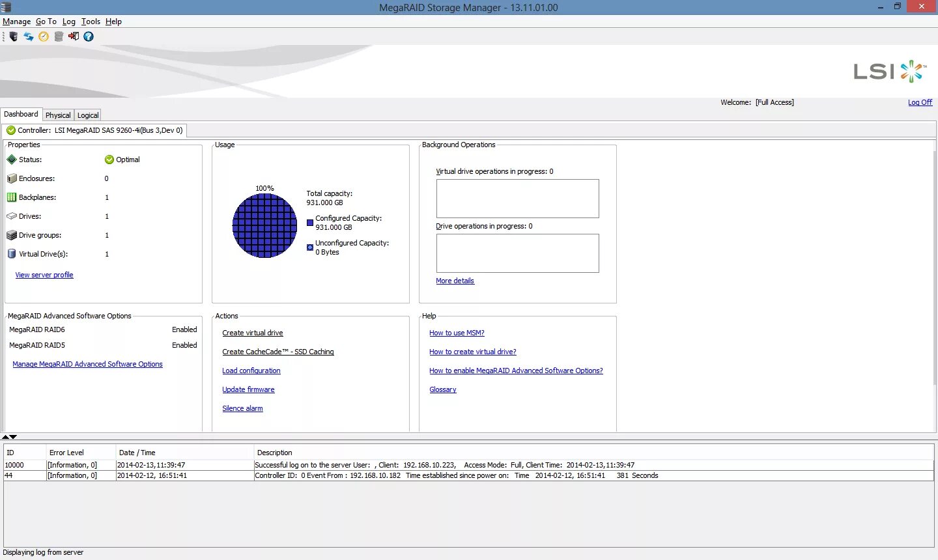Click the Virtual Drive(s) cylinder icon
Viewport: 938px width, 560px height.
coord(11,254)
